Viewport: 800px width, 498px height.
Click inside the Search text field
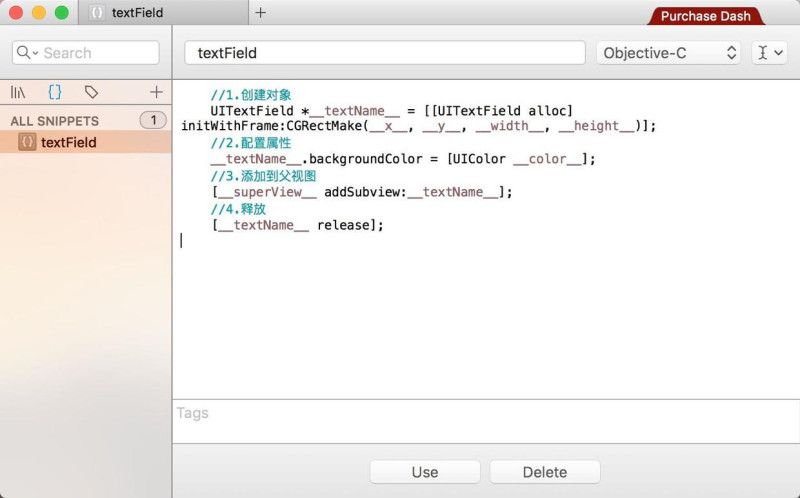95,53
